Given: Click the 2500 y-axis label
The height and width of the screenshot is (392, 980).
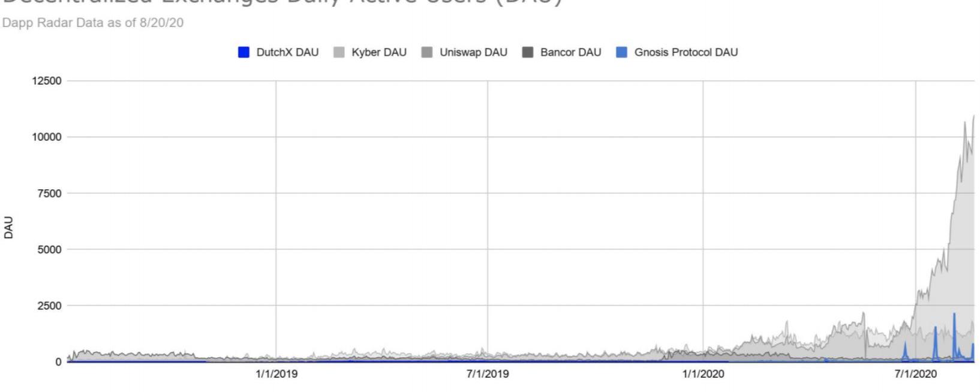Looking at the screenshot, I should tap(49, 306).
